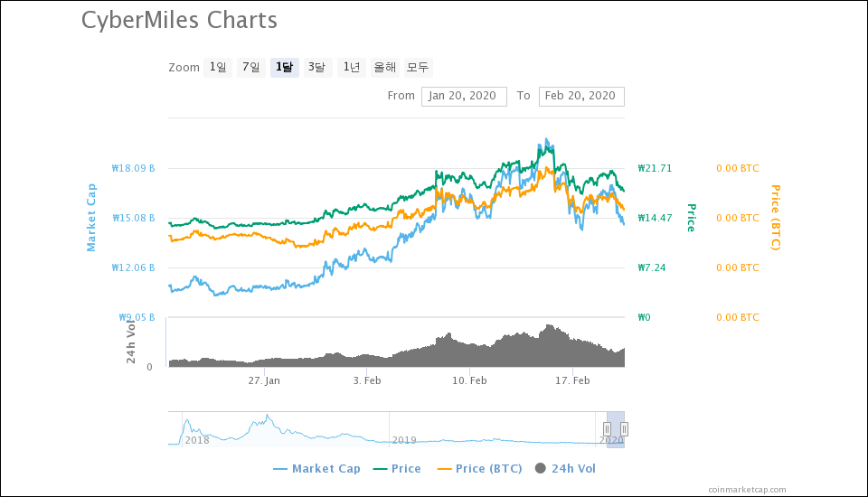The width and height of the screenshot is (868, 497).
Task: Select the 1년 zoom button
Action: (352, 68)
